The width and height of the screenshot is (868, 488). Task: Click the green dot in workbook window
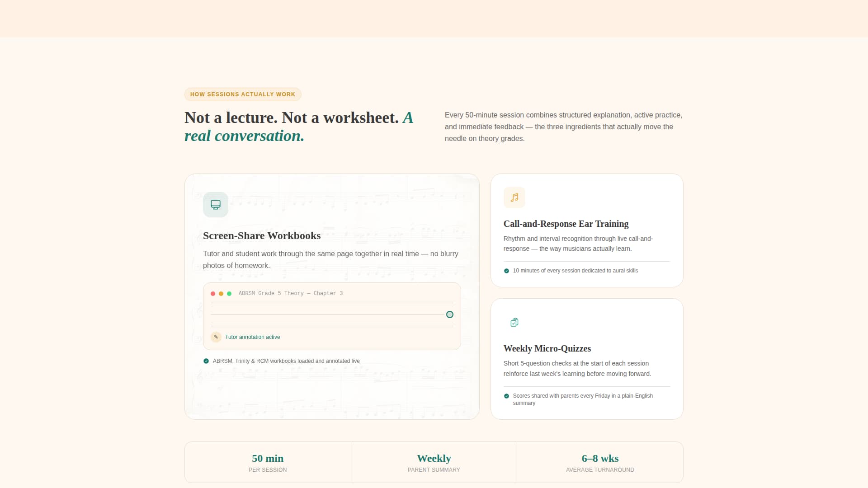click(x=229, y=294)
